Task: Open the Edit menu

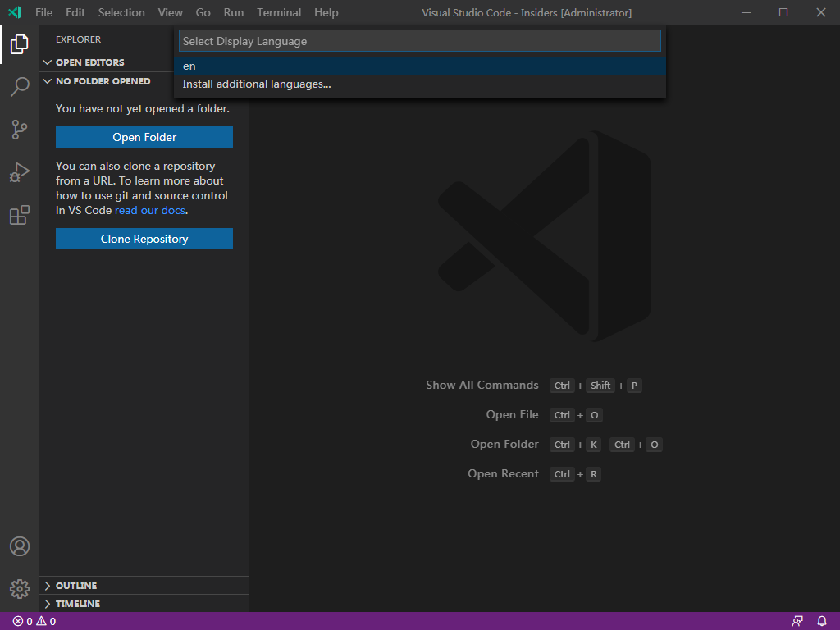Action: (75, 12)
